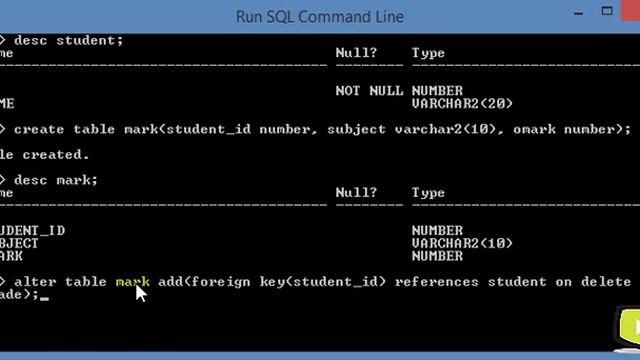
Task: Click the 'desc student;' command text
Action: 69,40
